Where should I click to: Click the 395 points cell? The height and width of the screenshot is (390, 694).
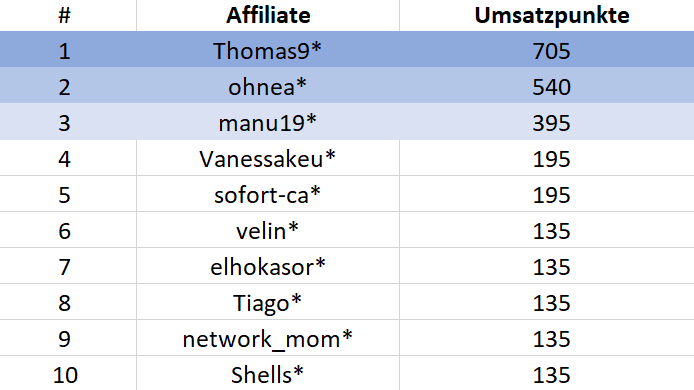pos(551,123)
